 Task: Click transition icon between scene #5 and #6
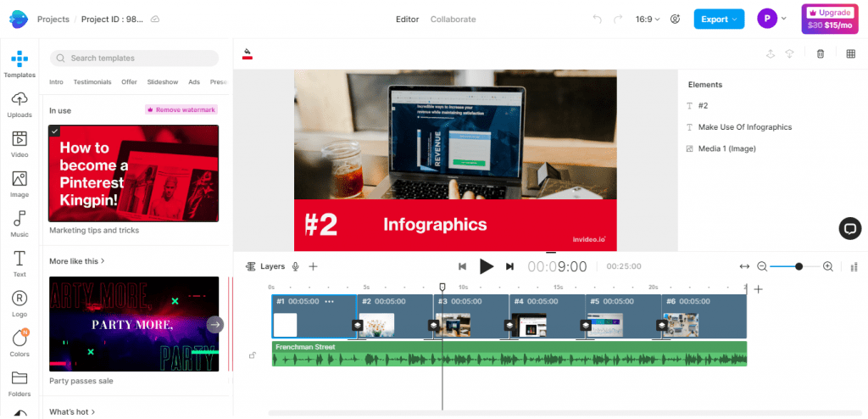pyautogui.click(x=662, y=325)
